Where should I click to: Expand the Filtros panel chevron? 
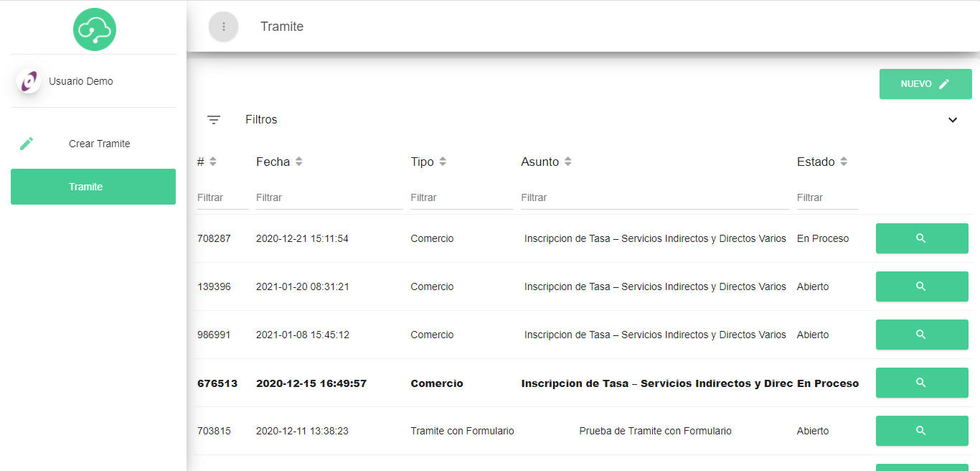952,120
